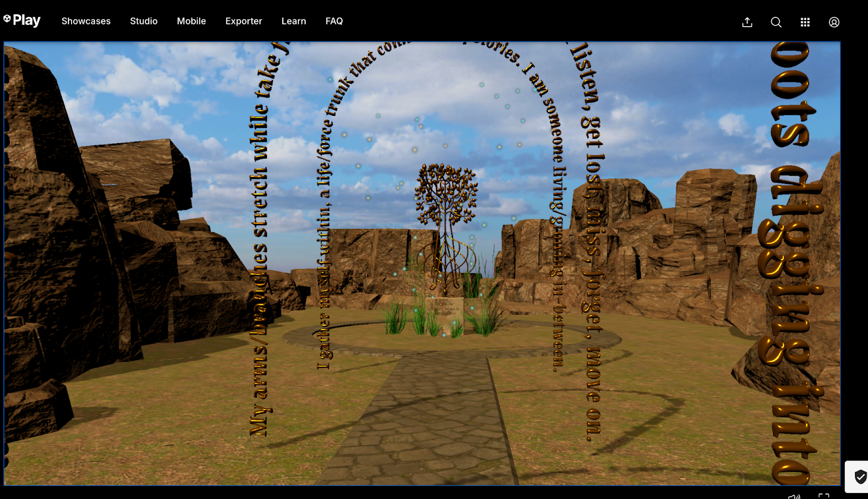This screenshot has width=868, height=499.
Task: Open the Exporter navigation item
Action: 244,21
